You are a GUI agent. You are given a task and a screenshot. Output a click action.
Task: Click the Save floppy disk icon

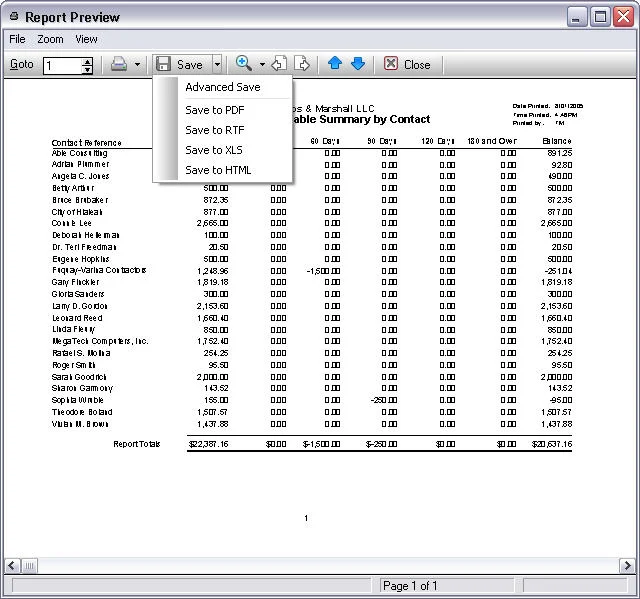pos(163,64)
